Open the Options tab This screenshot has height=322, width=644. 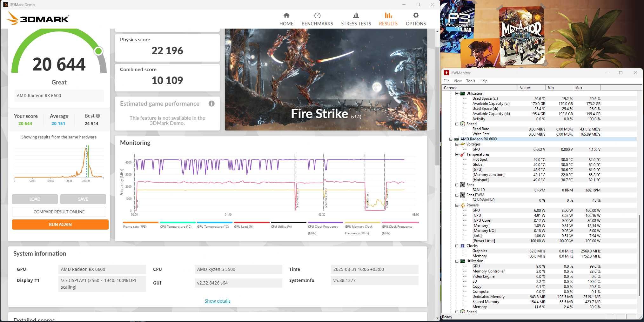pyautogui.click(x=415, y=19)
